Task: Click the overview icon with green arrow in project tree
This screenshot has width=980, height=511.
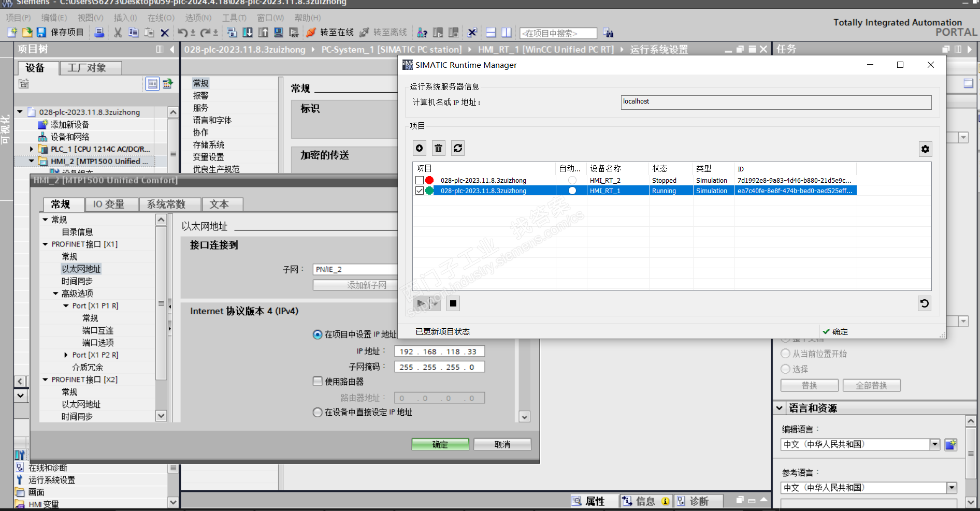Action: pos(167,83)
